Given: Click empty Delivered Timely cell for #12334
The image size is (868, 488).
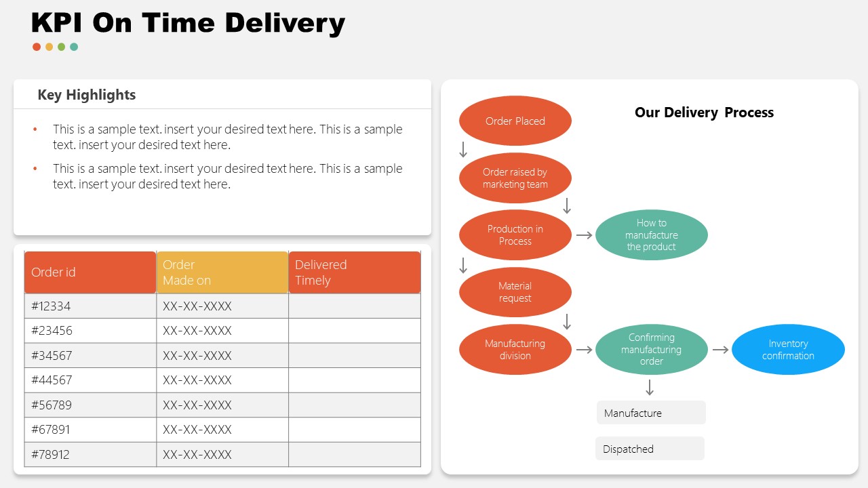Looking at the screenshot, I should tap(355, 306).
